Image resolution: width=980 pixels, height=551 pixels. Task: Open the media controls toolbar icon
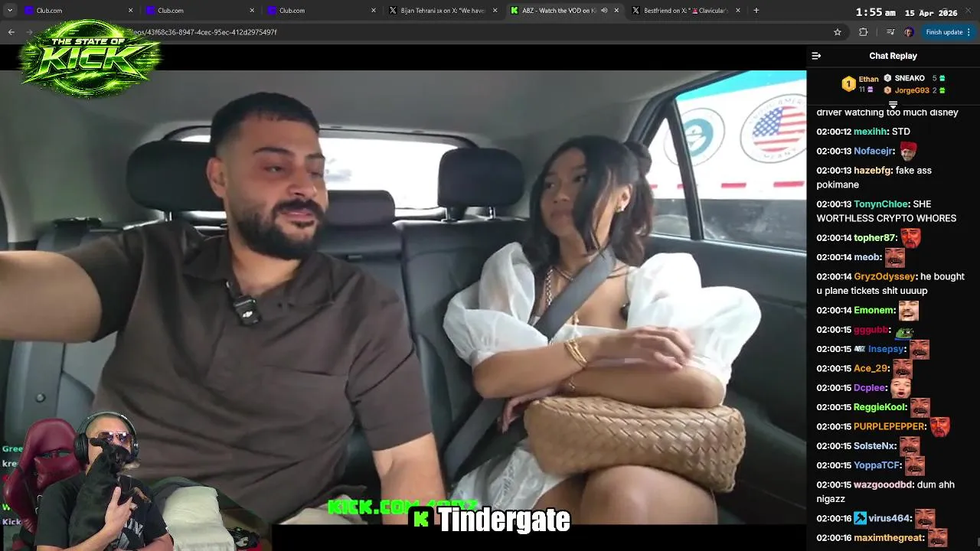coord(890,32)
